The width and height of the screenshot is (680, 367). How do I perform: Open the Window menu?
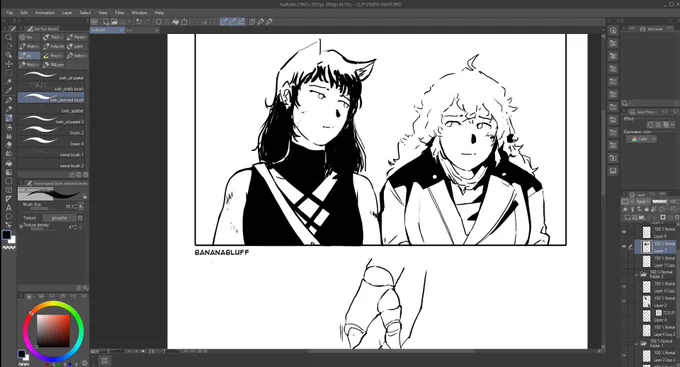[139, 13]
